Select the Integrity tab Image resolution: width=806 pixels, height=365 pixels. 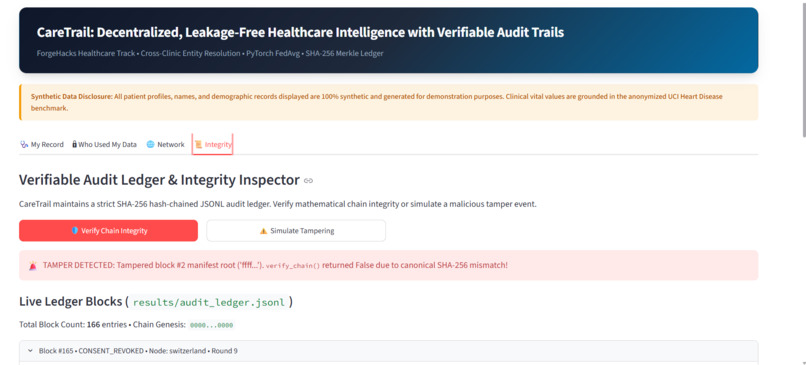(213, 144)
